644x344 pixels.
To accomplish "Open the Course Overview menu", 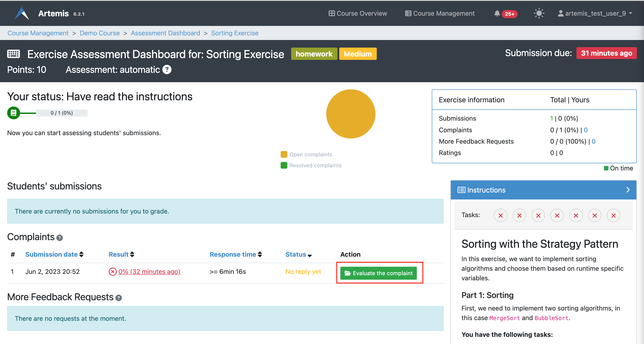I will click(x=358, y=13).
